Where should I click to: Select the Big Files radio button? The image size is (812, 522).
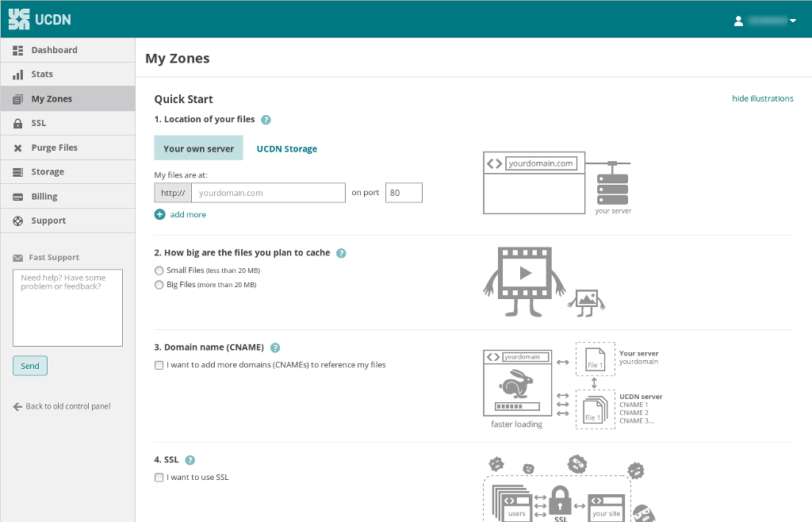[x=159, y=284]
